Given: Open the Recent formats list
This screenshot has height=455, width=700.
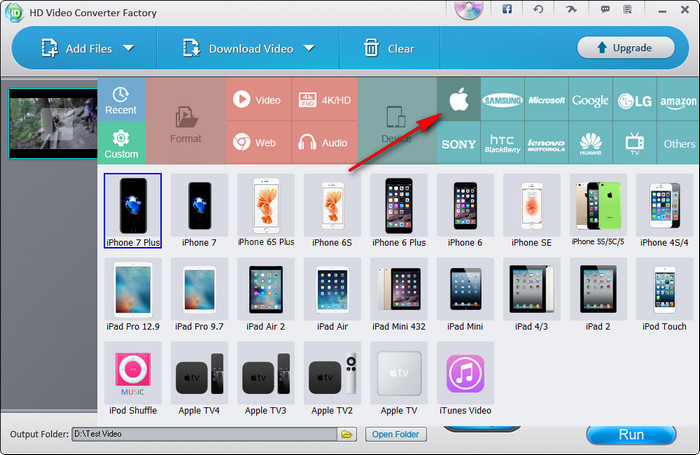Looking at the screenshot, I should (x=121, y=99).
